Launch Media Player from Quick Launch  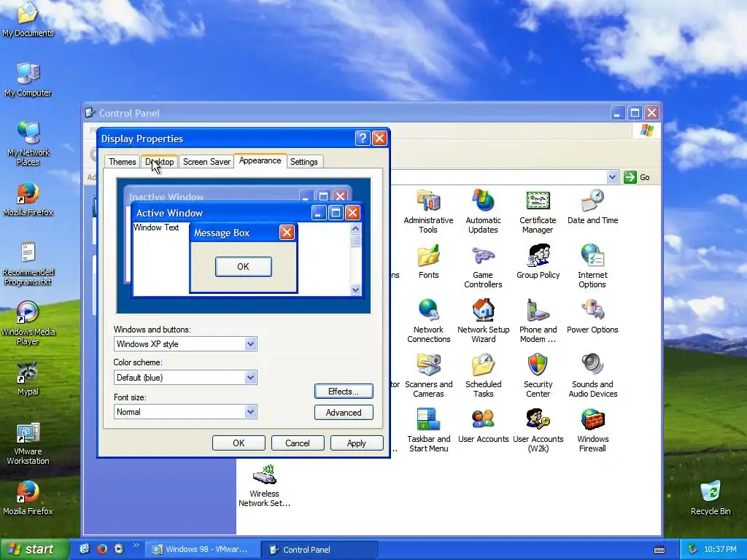point(119,549)
